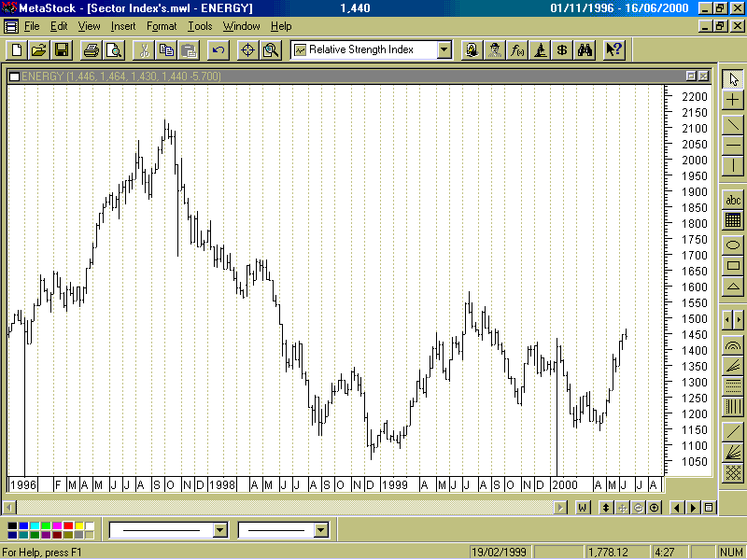
Task: Select the Fibonacci fan tool
Action: (733, 366)
